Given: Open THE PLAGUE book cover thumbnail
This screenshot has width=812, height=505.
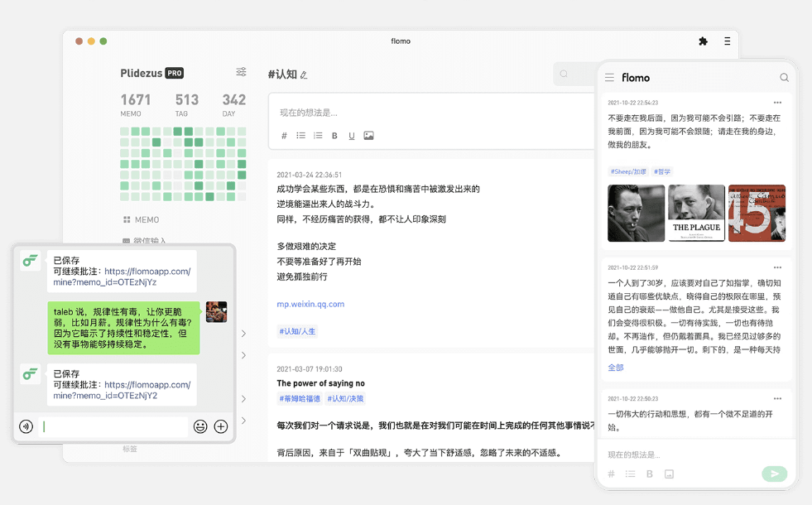Looking at the screenshot, I should point(696,213).
